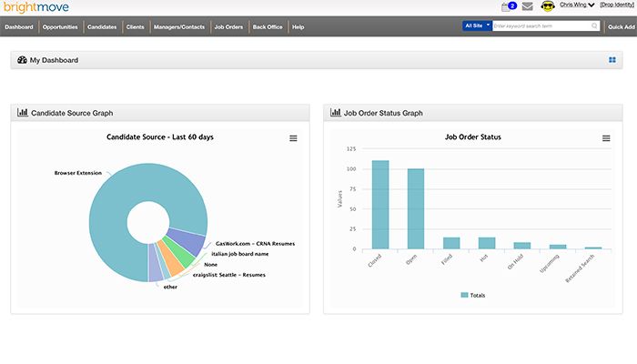Open the Job Orders menu
Image resolution: width=637 pixels, height=364 pixels.
[227, 27]
